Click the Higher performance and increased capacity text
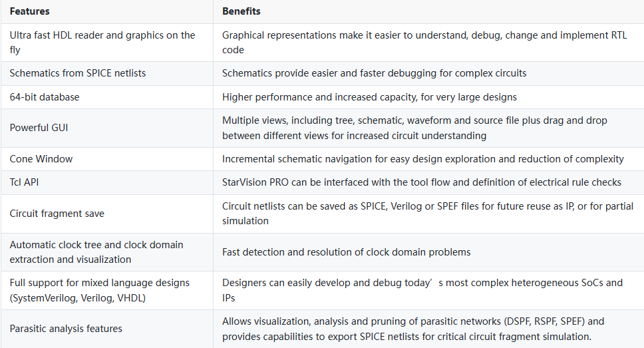The width and height of the screenshot is (644, 348). (369, 97)
